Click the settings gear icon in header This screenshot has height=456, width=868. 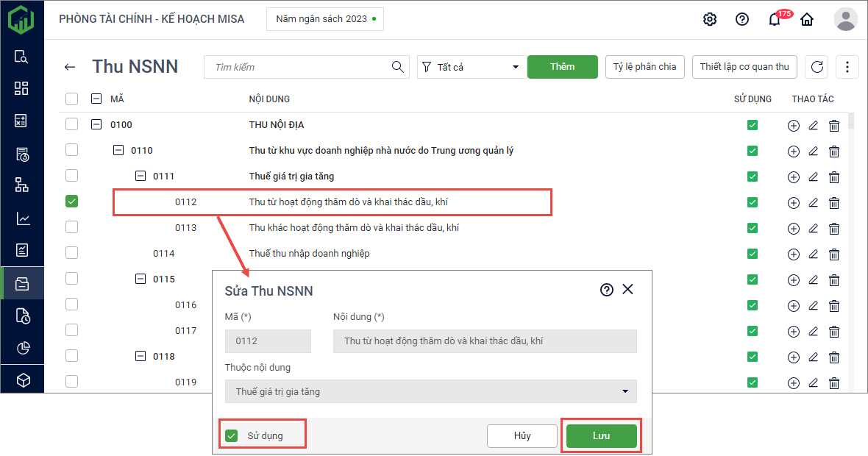710,20
